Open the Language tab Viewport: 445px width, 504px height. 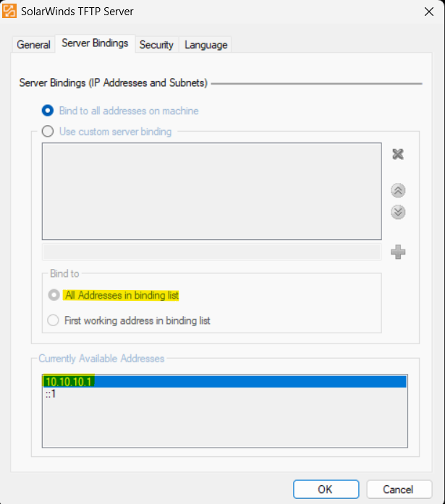(206, 45)
